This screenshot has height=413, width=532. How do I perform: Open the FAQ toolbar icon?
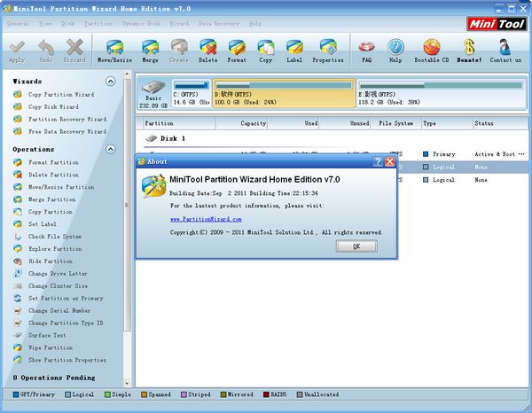(366, 50)
